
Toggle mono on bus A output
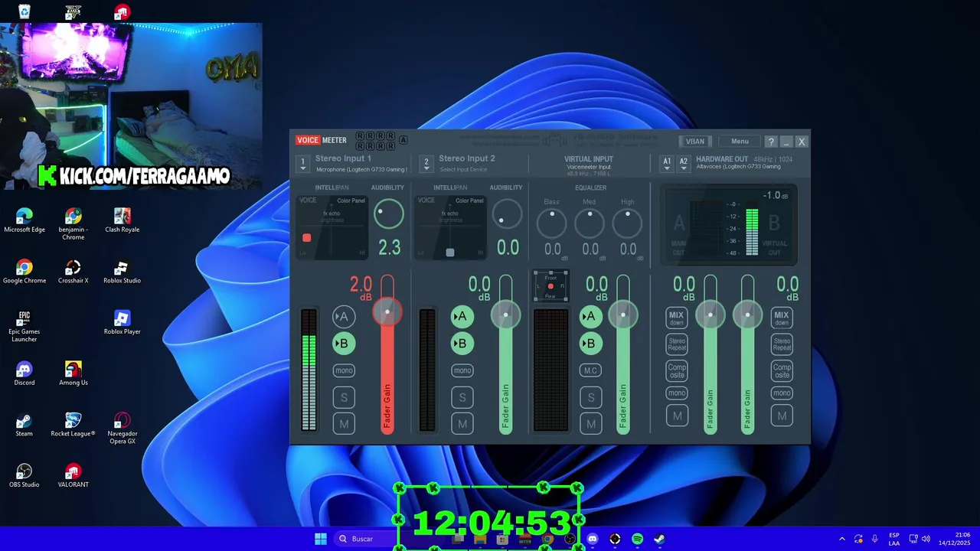tap(676, 393)
